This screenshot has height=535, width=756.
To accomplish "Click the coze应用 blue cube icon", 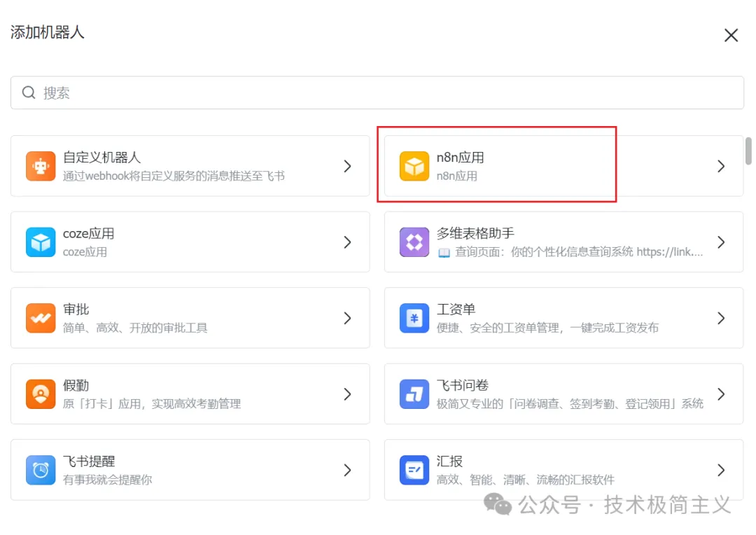I will (x=41, y=242).
